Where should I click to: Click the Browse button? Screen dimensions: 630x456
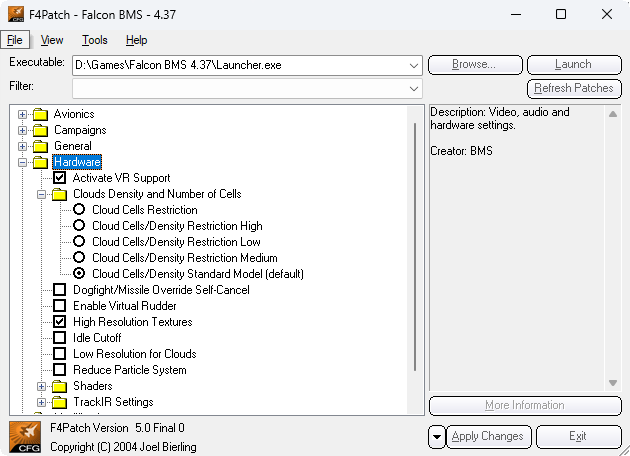click(475, 65)
